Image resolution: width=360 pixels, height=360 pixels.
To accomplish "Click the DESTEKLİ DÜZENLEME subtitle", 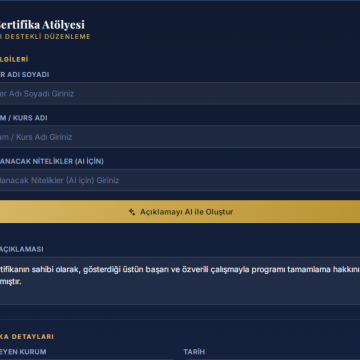I will click(x=45, y=37).
